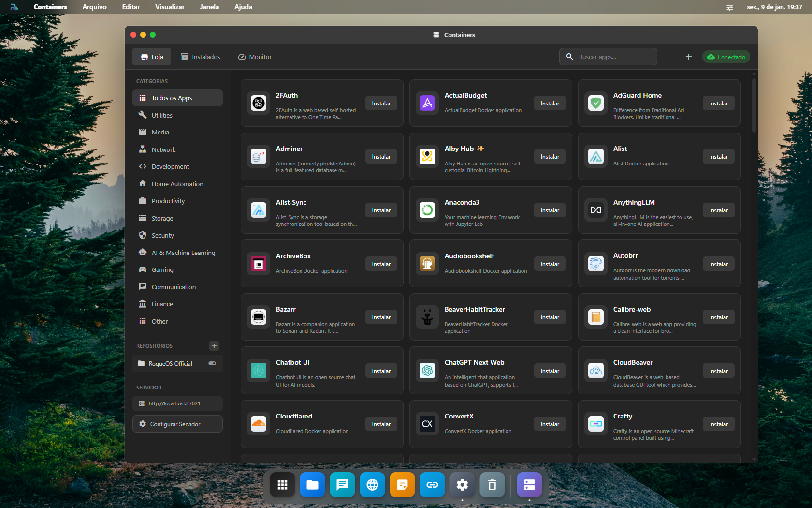
Task: Switch to the Monitor tab
Action: (x=255, y=57)
